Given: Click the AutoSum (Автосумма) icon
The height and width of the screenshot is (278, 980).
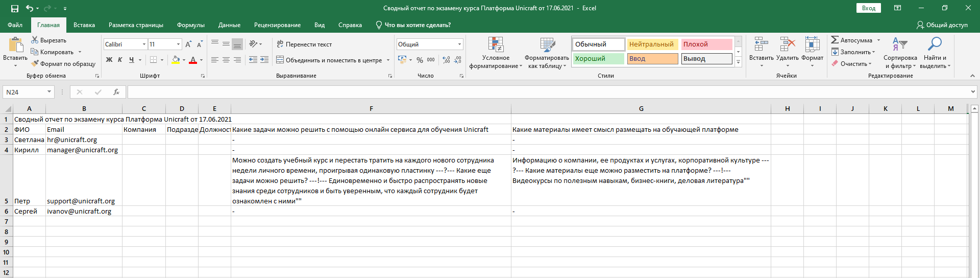Looking at the screenshot, I should pos(835,40).
